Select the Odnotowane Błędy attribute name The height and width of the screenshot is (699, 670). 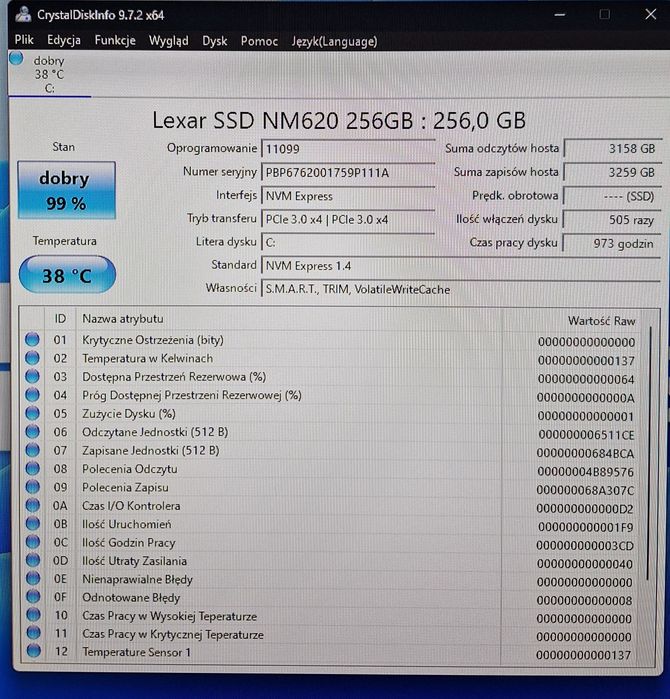131,598
